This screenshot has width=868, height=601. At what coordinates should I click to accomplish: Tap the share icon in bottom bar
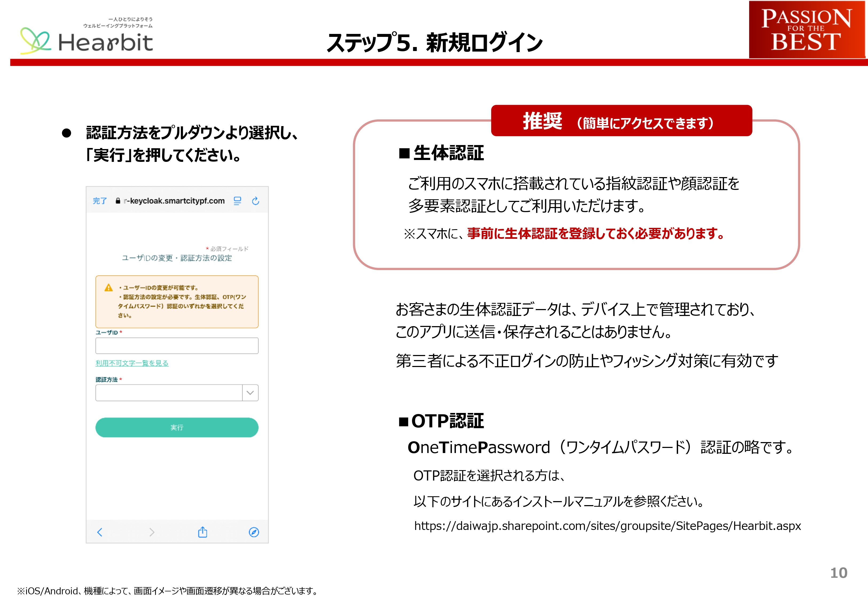click(x=202, y=532)
